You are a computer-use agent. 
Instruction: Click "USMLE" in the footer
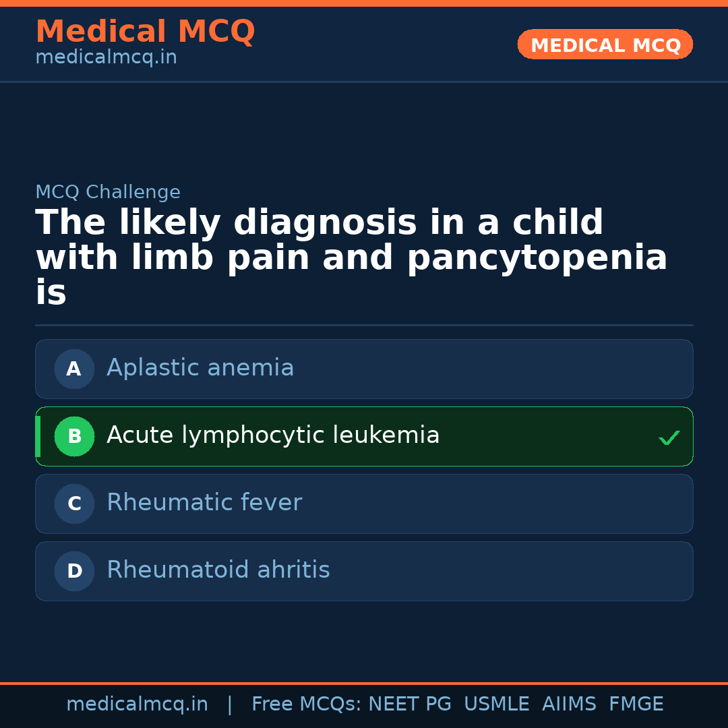(496, 704)
